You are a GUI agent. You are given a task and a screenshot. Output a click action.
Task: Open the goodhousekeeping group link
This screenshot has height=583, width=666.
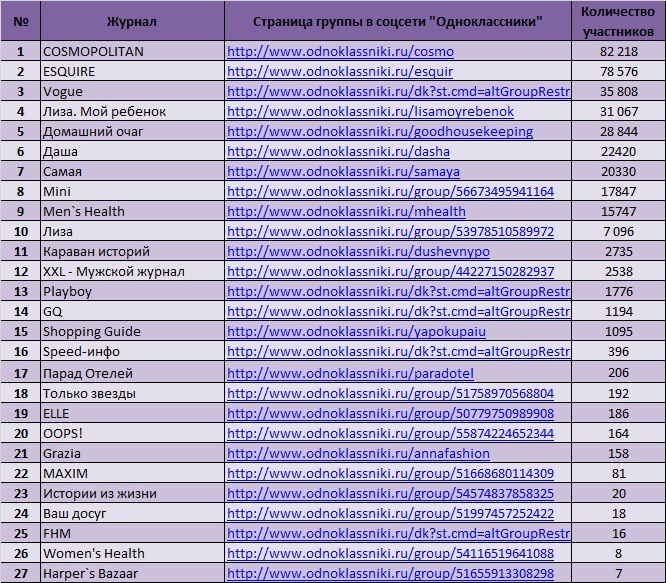[380, 132]
